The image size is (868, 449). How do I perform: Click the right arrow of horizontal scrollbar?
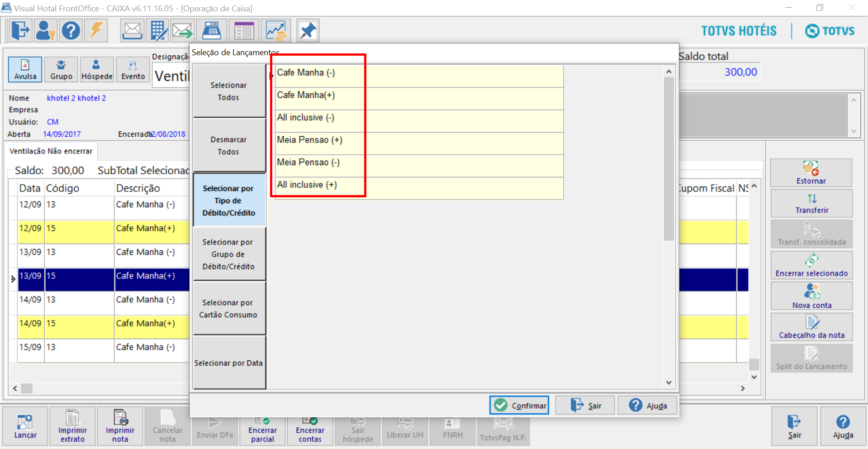click(x=742, y=388)
